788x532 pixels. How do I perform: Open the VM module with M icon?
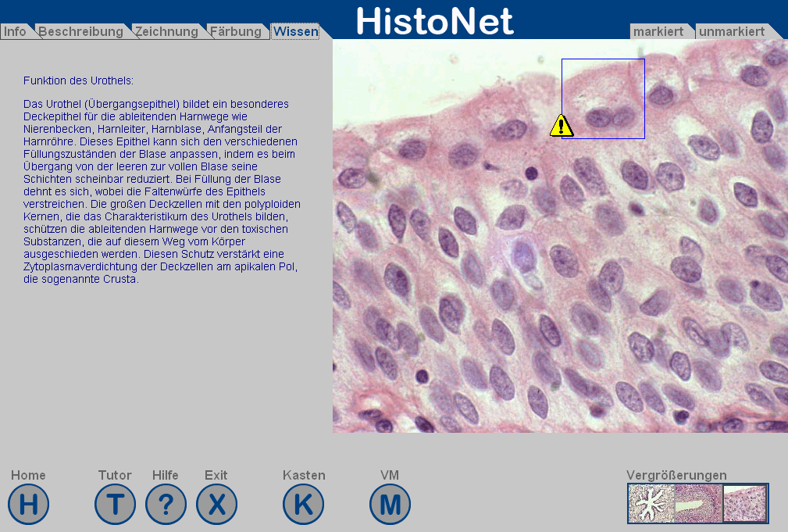[390, 504]
